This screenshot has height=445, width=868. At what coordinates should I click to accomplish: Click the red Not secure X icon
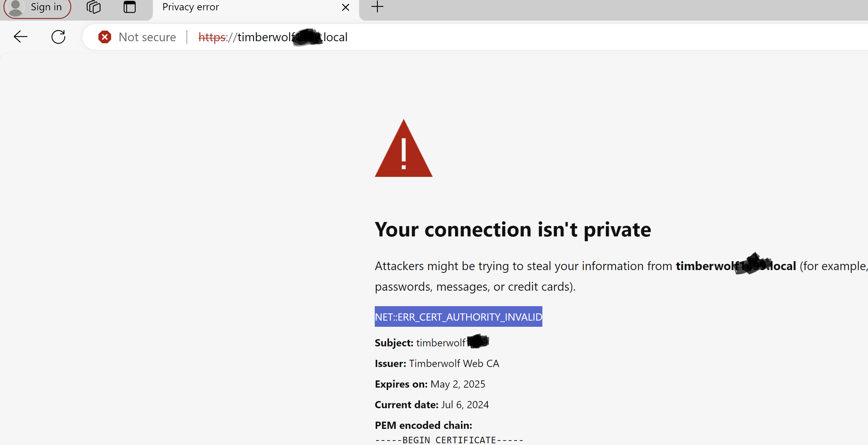tap(104, 37)
